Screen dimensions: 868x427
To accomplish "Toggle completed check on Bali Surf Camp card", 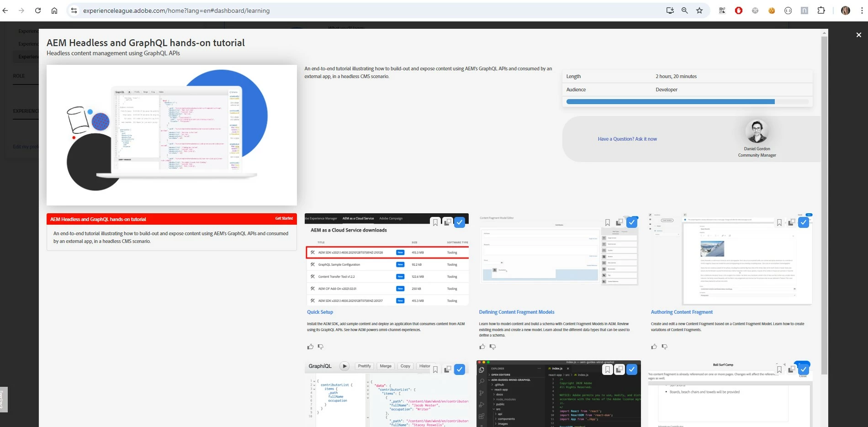I will [x=804, y=369].
